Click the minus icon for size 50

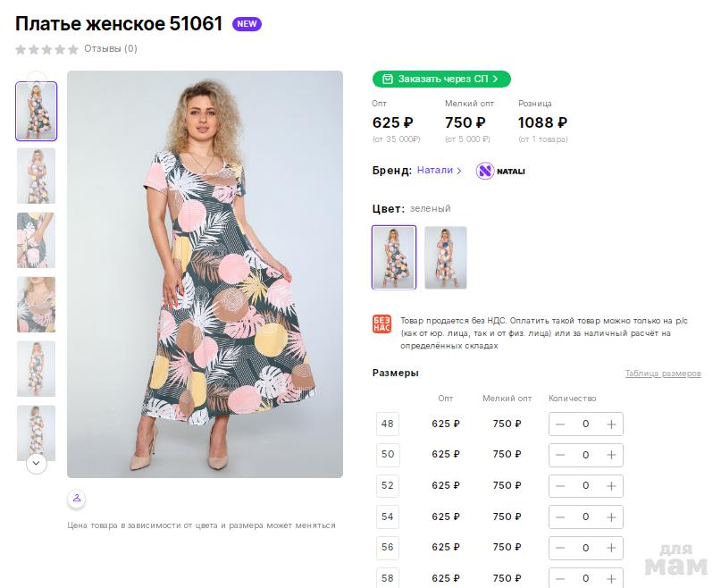[x=560, y=455]
